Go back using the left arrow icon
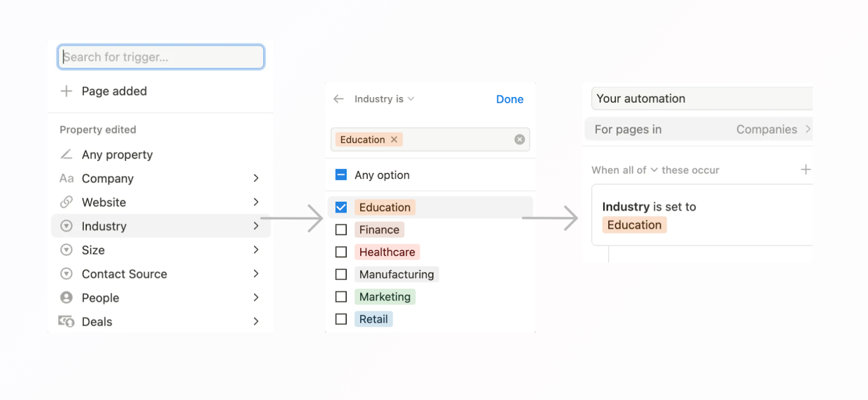The height and width of the screenshot is (400, 868). pos(339,99)
